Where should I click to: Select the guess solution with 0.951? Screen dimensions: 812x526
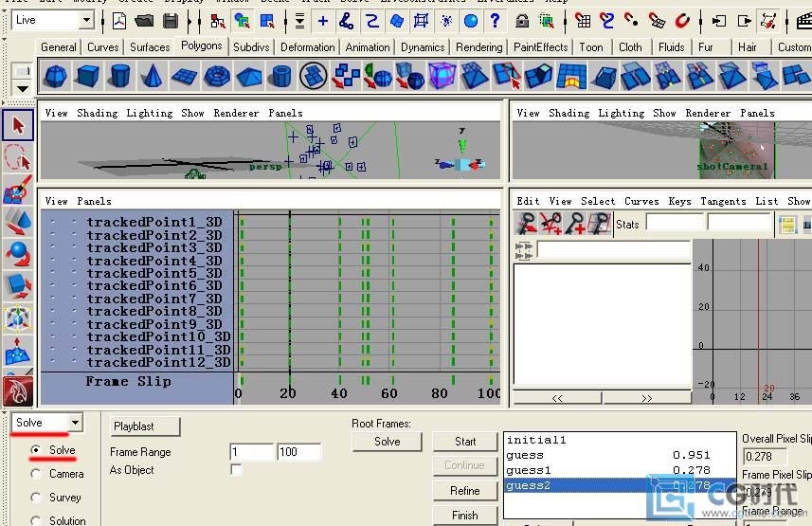(x=620, y=455)
